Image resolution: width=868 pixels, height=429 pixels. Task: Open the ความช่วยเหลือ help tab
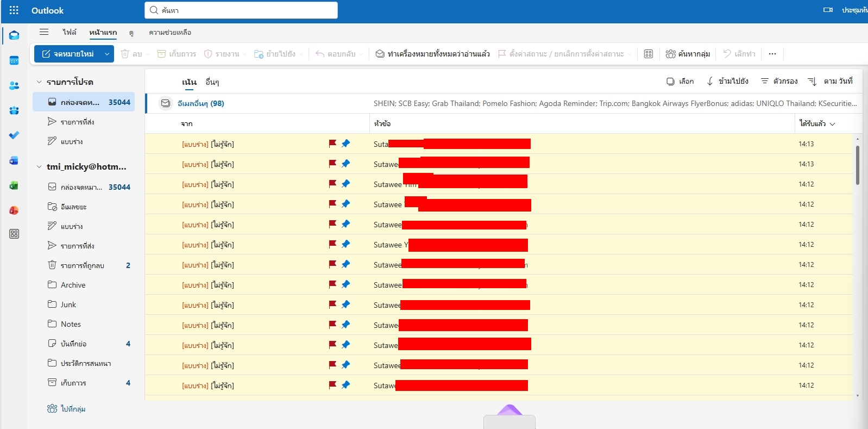[x=170, y=33]
